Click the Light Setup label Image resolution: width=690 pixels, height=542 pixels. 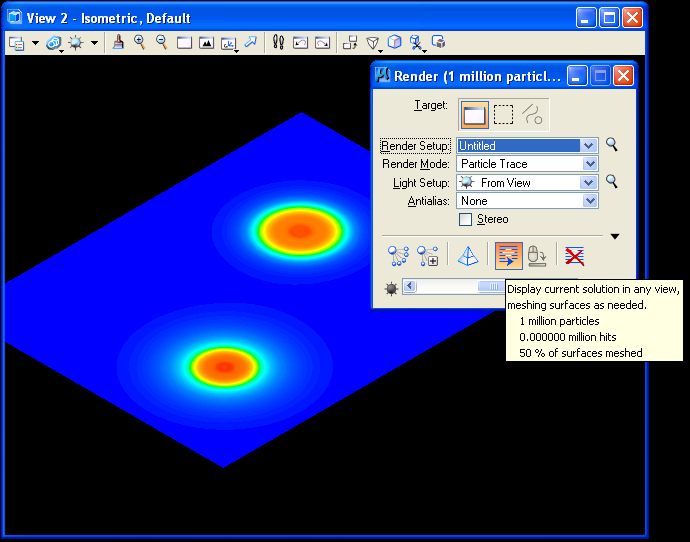[421, 183]
